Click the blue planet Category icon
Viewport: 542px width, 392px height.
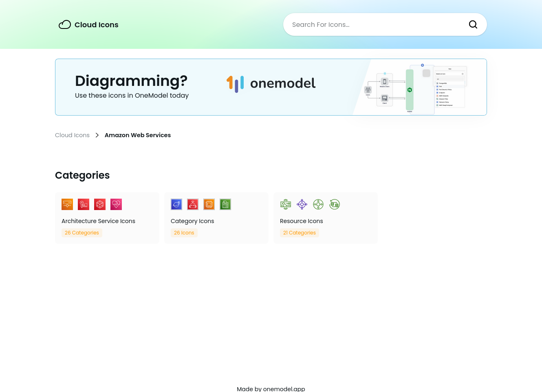[176, 204]
